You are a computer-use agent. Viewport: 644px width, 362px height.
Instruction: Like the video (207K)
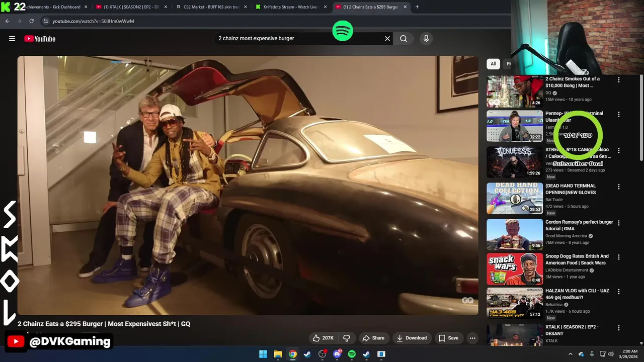(323, 338)
